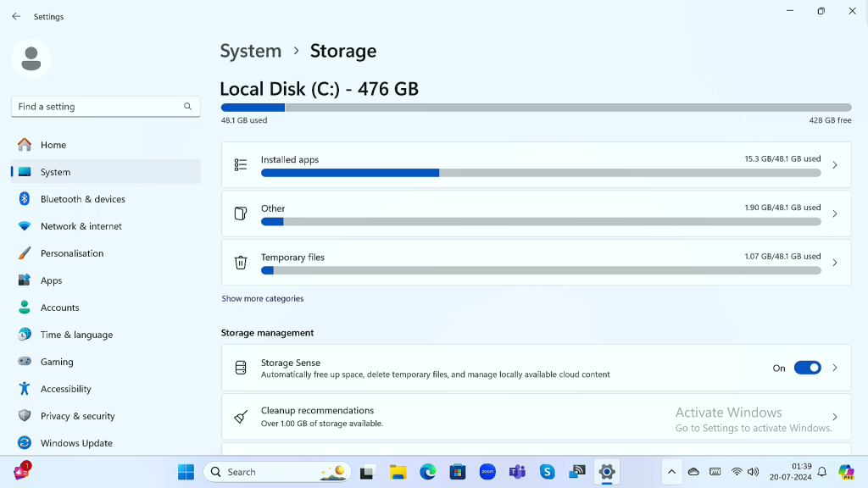The width and height of the screenshot is (868, 488).
Task: Click the Installed apps list icon
Action: tap(241, 165)
